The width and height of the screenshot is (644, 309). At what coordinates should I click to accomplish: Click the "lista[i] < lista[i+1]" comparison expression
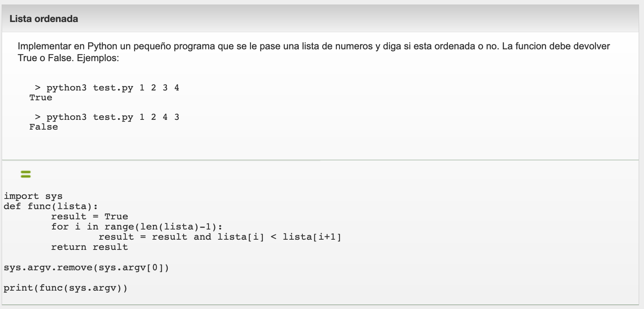tap(279, 237)
